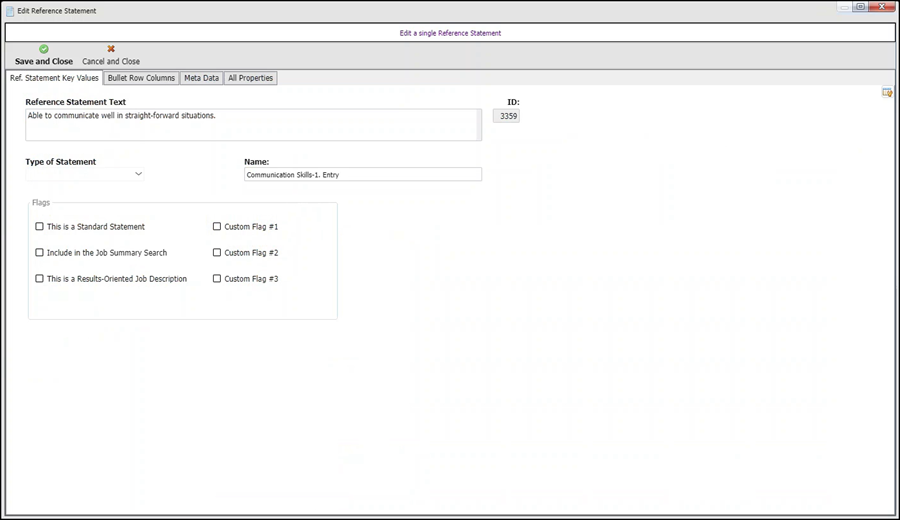
Task: Switch to the Bullet Row Columns tab
Action: [x=141, y=78]
